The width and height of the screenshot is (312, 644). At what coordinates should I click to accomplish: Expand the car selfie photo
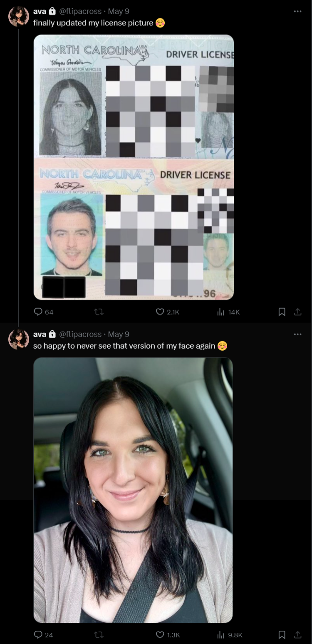pyautogui.click(x=133, y=490)
